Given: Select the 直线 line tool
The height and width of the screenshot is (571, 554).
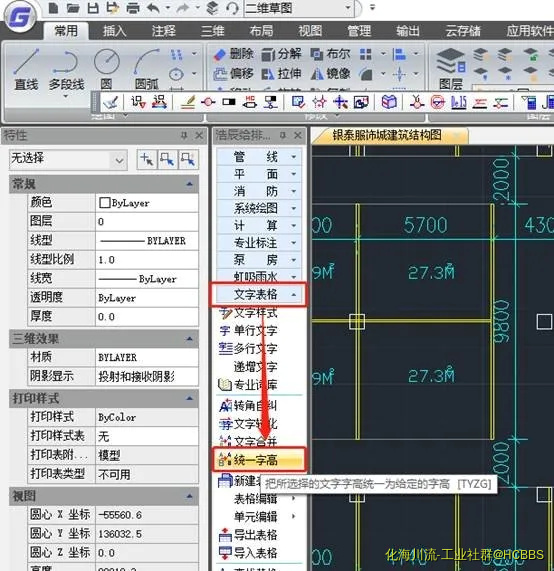Looking at the screenshot, I should 26,69.
